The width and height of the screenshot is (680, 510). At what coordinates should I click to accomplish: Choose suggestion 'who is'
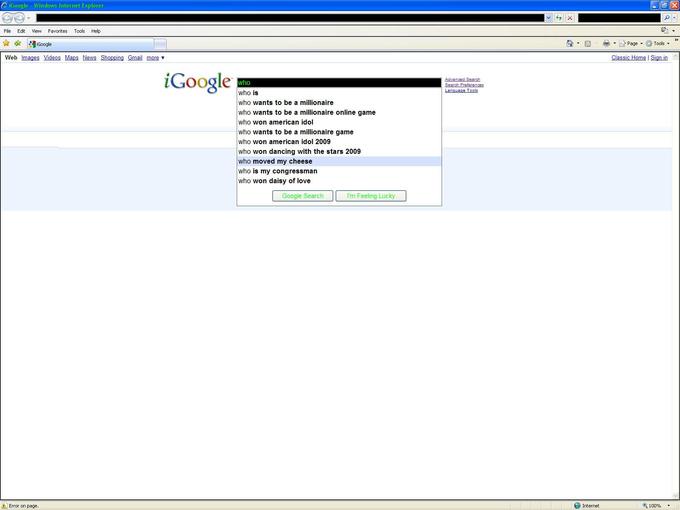pyautogui.click(x=339, y=93)
